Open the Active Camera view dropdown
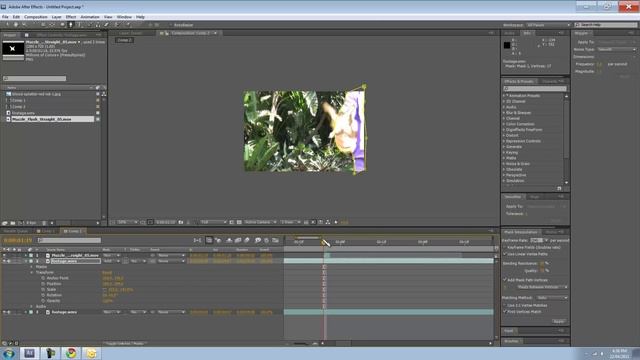Screen dimensions: 640x360 [260, 222]
